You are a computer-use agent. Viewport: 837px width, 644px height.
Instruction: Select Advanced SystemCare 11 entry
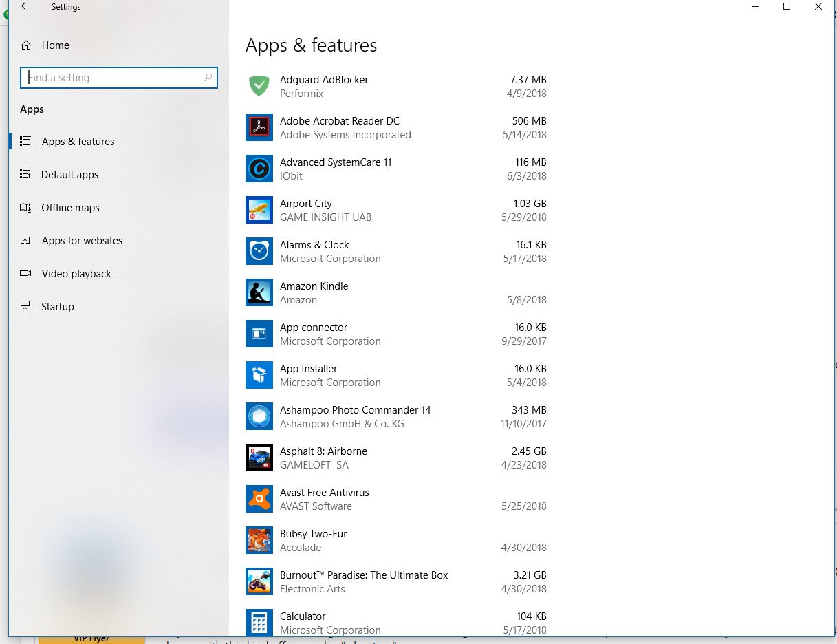coord(396,169)
